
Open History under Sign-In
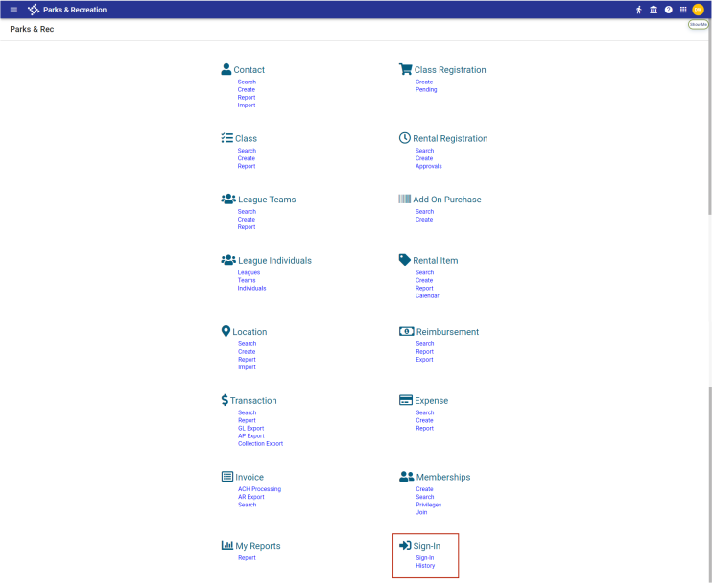(425, 566)
